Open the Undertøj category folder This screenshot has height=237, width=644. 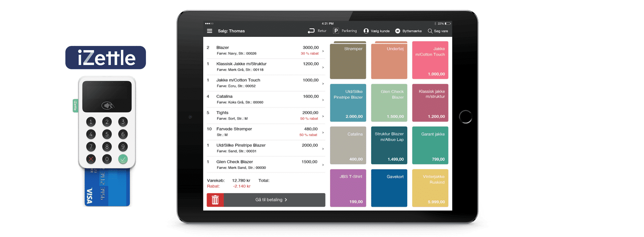[389, 60]
